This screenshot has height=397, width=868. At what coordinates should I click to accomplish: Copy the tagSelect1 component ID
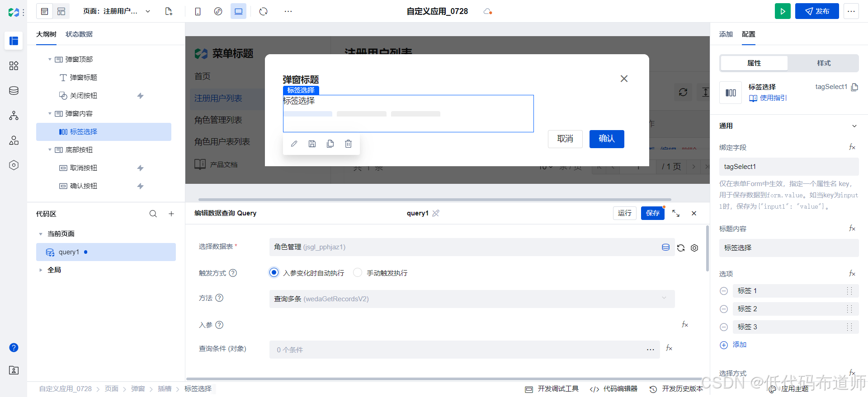[x=854, y=87]
